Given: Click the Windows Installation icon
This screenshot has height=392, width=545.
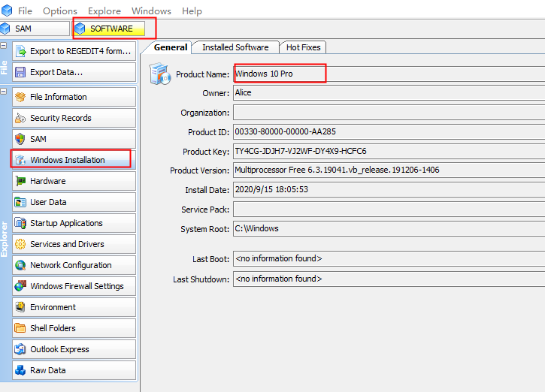Looking at the screenshot, I should (20, 160).
